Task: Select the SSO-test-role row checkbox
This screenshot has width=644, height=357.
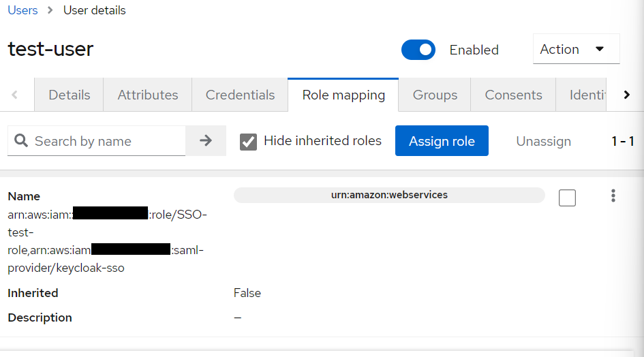Action: point(567,198)
